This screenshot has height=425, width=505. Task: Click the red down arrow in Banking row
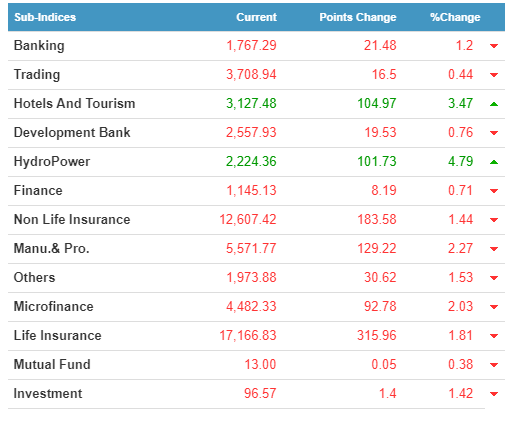coord(494,46)
